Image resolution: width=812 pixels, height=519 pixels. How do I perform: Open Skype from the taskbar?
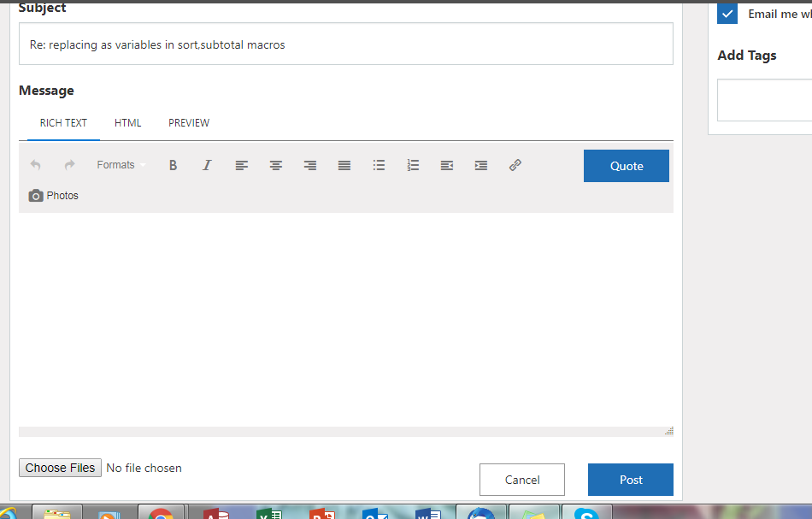coord(586,513)
